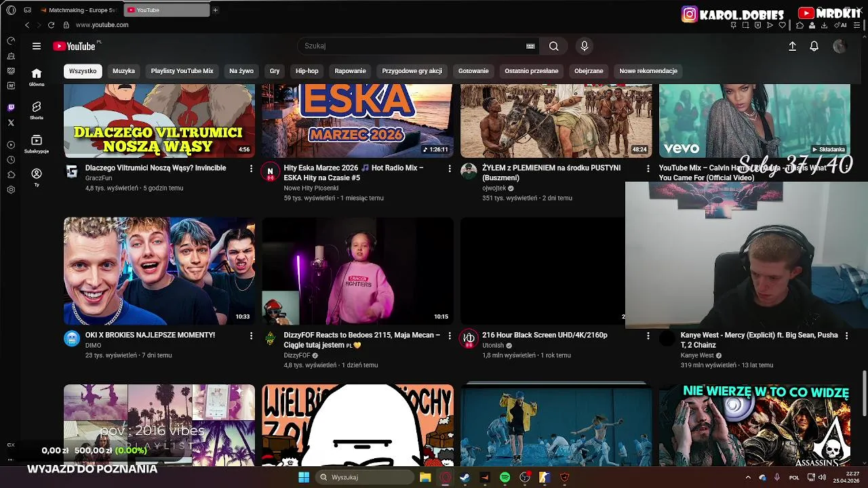Open Spotify from the taskbar
This screenshot has height=488, width=868.
click(505, 477)
